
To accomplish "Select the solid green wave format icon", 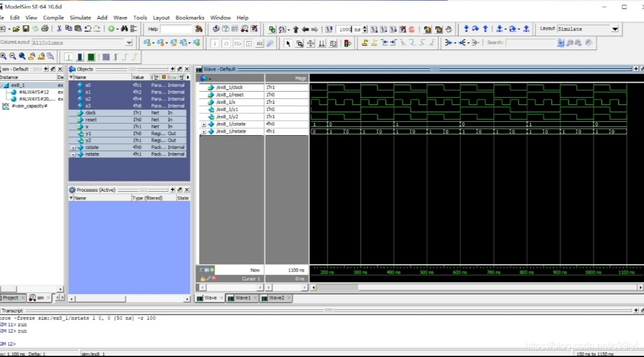I will [91, 57].
